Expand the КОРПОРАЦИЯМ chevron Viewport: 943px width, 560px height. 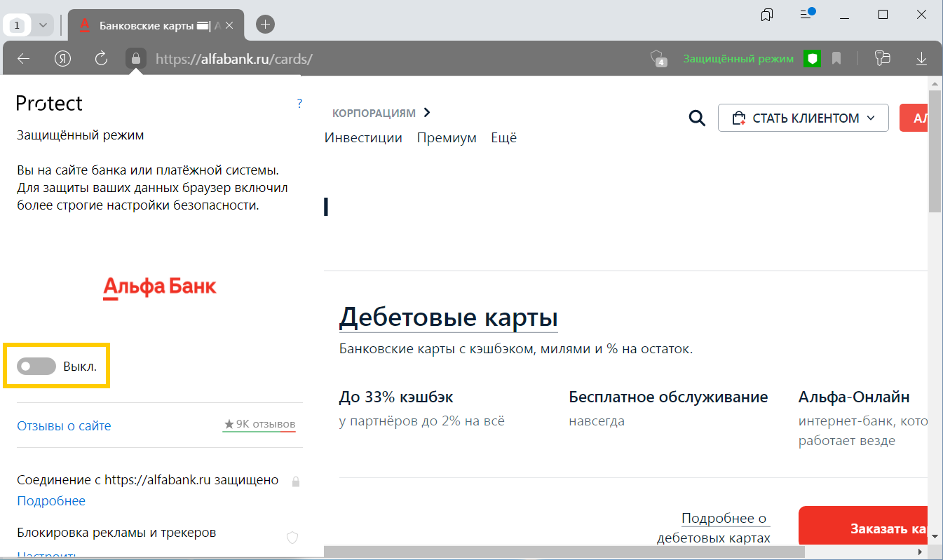tap(427, 113)
